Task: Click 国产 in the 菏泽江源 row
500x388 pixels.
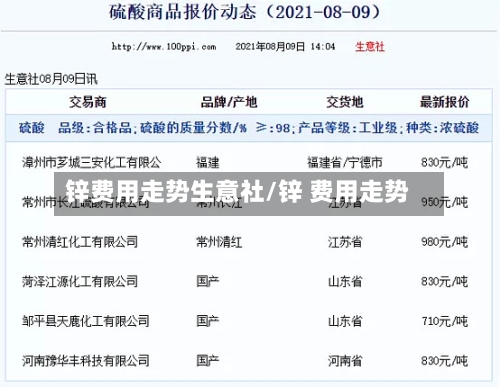Action: point(208,282)
